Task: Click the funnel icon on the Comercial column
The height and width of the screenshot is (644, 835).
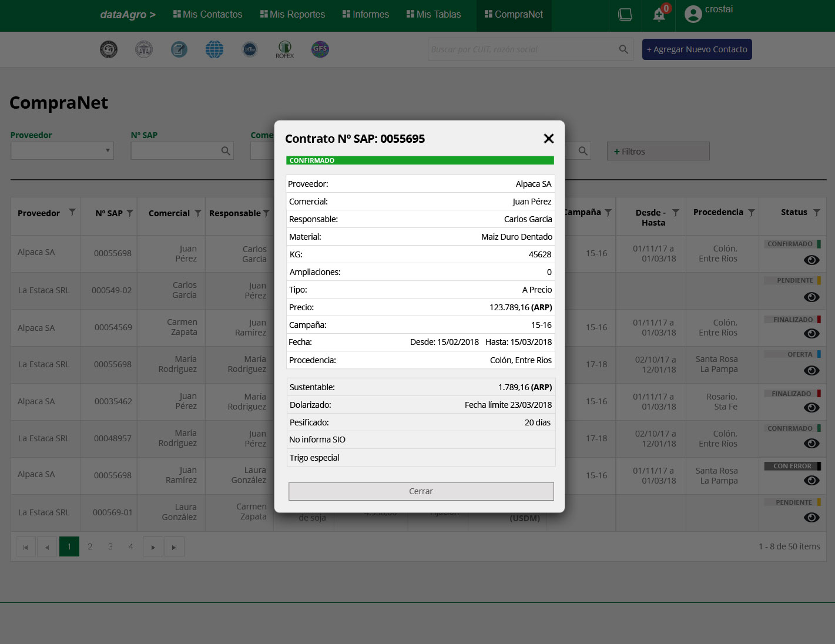Action: (x=198, y=213)
